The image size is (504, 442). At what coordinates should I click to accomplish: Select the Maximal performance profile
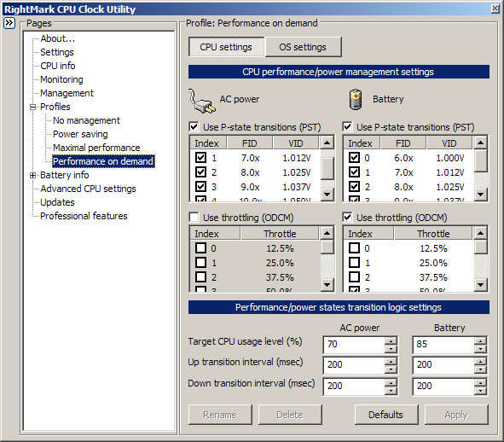tap(96, 148)
